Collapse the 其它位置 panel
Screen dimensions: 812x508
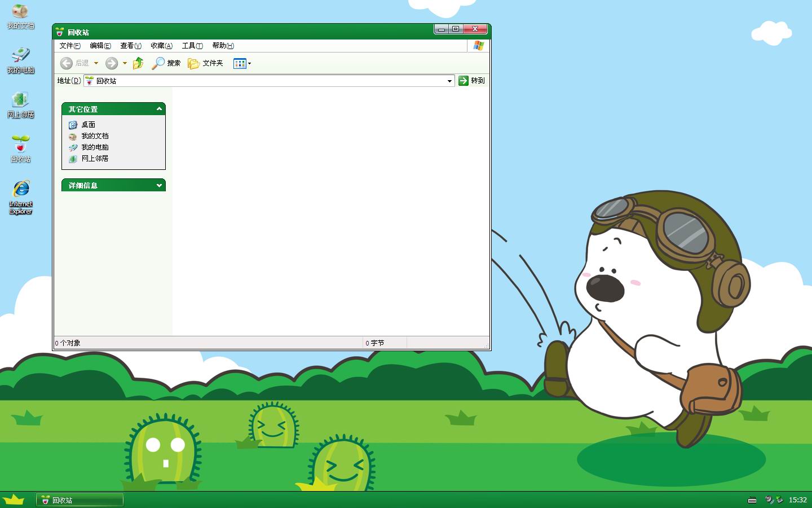coord(159,109)
